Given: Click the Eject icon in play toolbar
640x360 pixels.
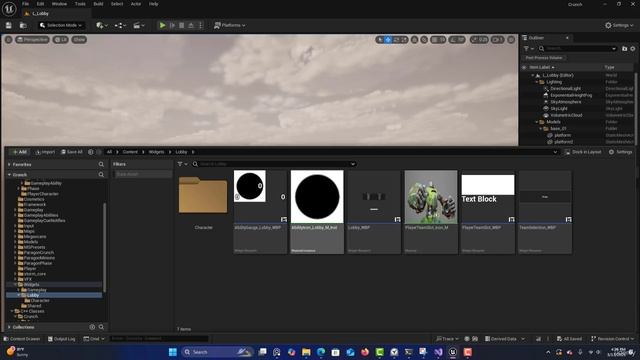Looking at the screenshot, I should pyautogui.click(x=191, y=25).
